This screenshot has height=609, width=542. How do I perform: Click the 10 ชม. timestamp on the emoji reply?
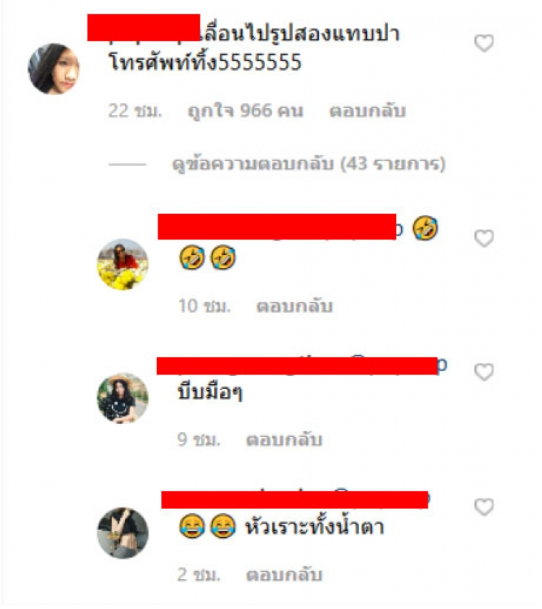click(204, 306)
